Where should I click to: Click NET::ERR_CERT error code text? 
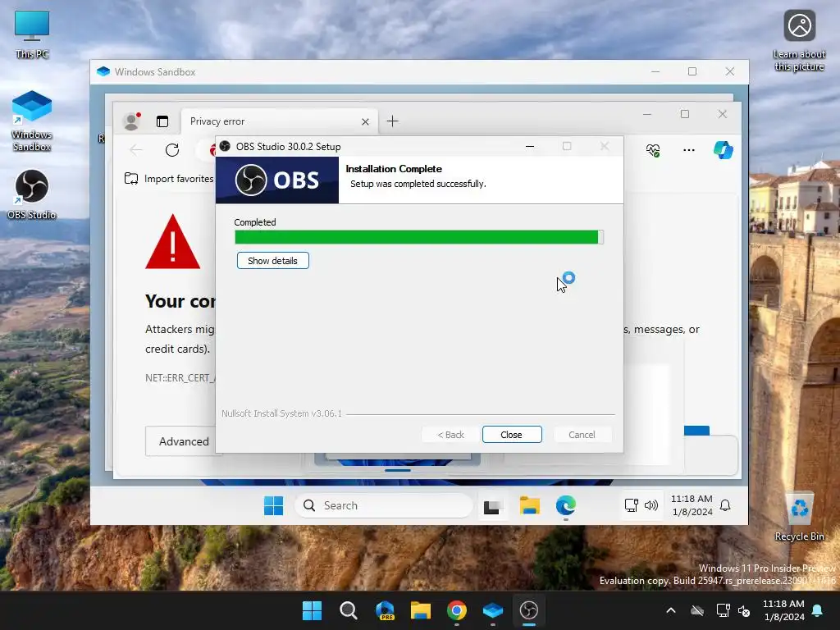coord(180,377)
